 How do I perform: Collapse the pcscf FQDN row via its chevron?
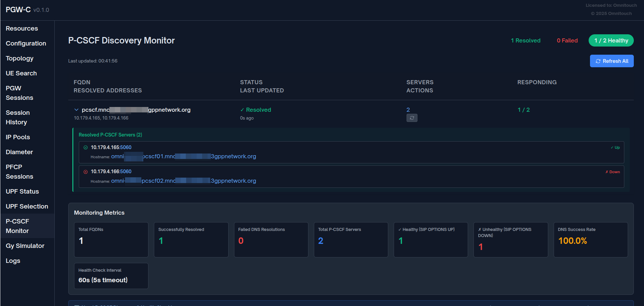click(x=76, y=109)
